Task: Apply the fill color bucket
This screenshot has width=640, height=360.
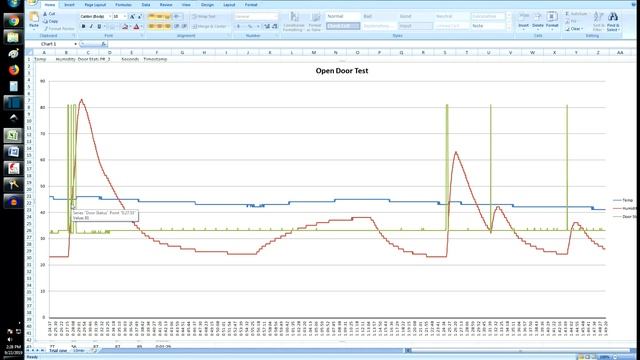Action: coord(125,27)
